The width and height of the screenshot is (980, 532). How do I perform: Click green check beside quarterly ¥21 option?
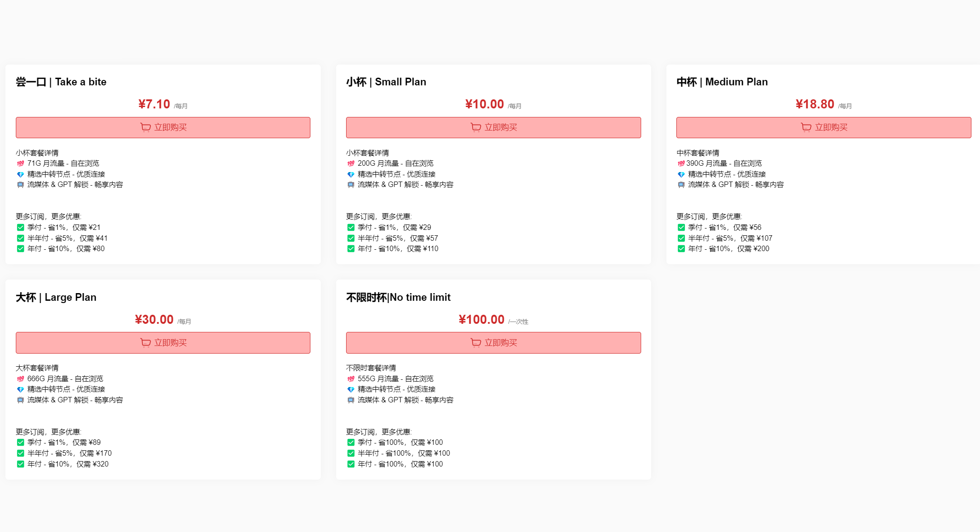coord(20,228)
